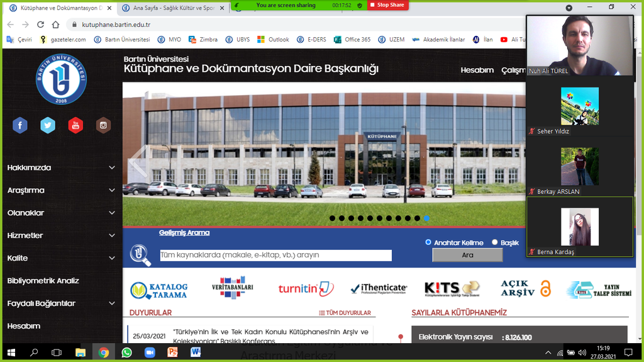Go to the Chrome home page button
Viewport: 644px width, 362px height.
coord(55,25)
